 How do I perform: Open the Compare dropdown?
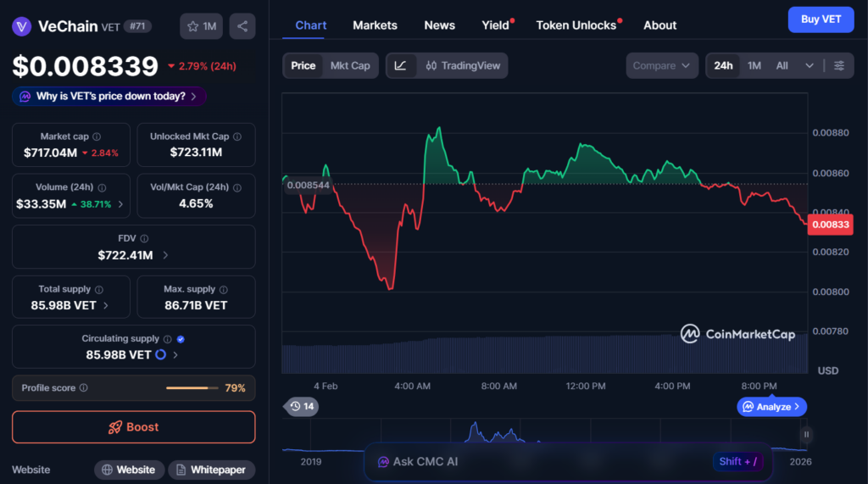click(x=662, y=65)
